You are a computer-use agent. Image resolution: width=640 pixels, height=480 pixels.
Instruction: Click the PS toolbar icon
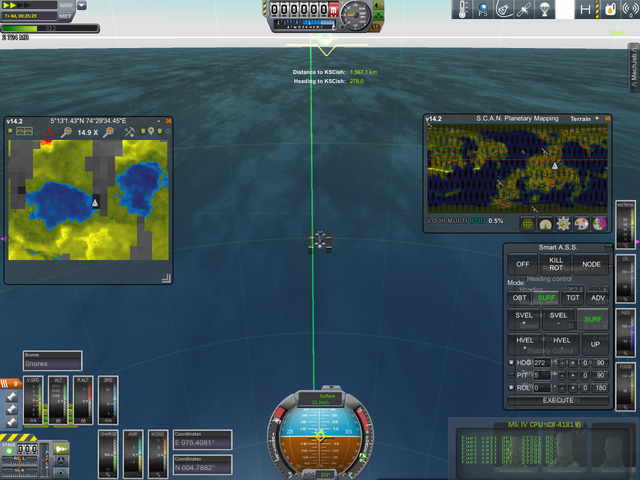(x=482, y=9)
